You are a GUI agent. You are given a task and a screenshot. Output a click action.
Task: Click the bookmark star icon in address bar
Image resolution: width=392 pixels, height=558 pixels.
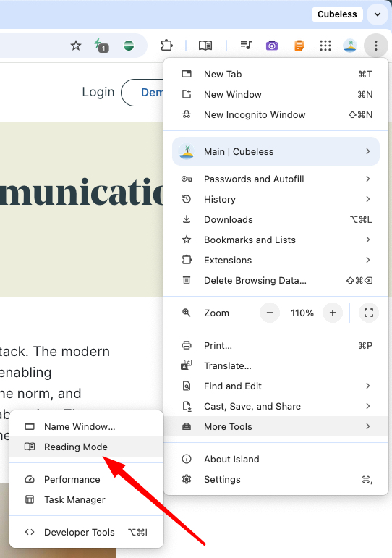pyautogui.click(x=76, y=46)
